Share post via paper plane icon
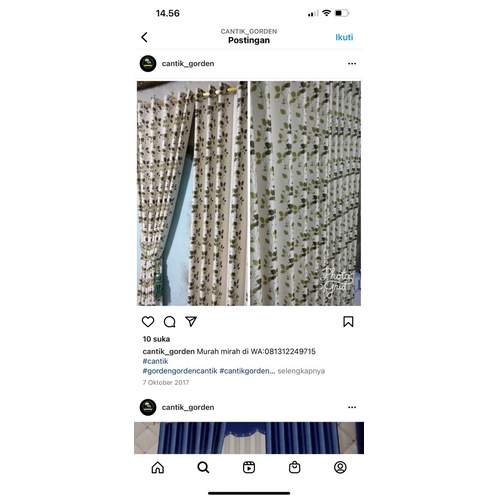The width and height of the screenshot is (499, 499). 191,321
